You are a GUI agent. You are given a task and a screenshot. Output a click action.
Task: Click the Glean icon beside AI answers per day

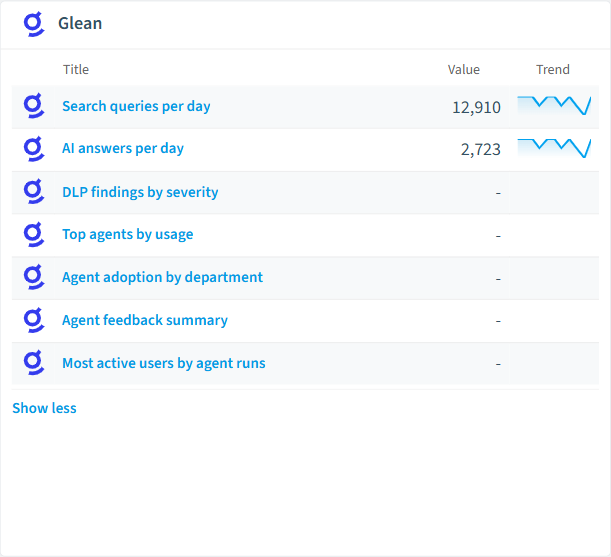(x=34, y=149)
